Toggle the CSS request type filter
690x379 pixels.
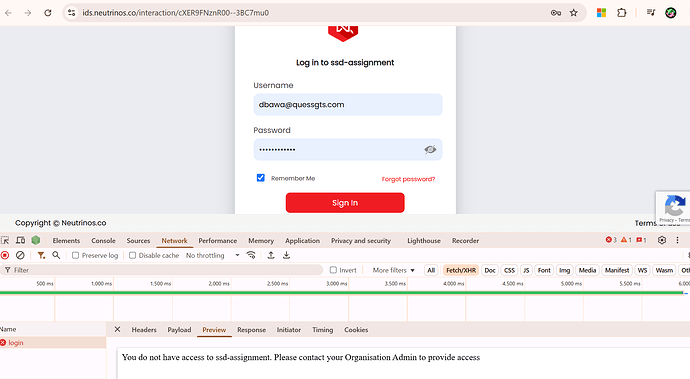click(509, 270)
